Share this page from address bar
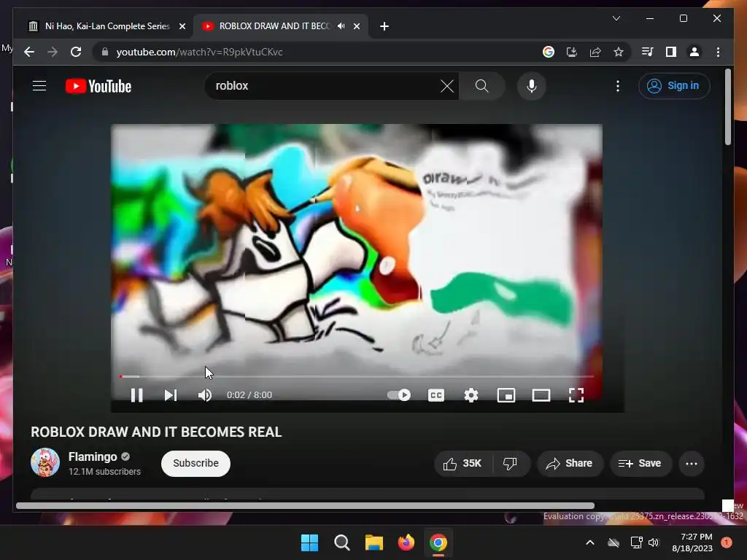This screenshot has width=747, height=560. 595,52
